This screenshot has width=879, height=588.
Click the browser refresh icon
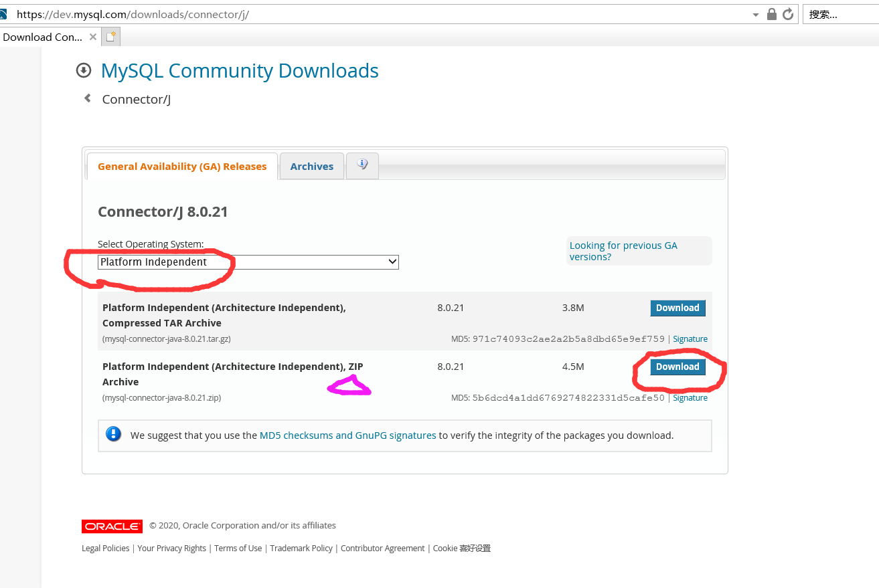(x=788, y=14)
